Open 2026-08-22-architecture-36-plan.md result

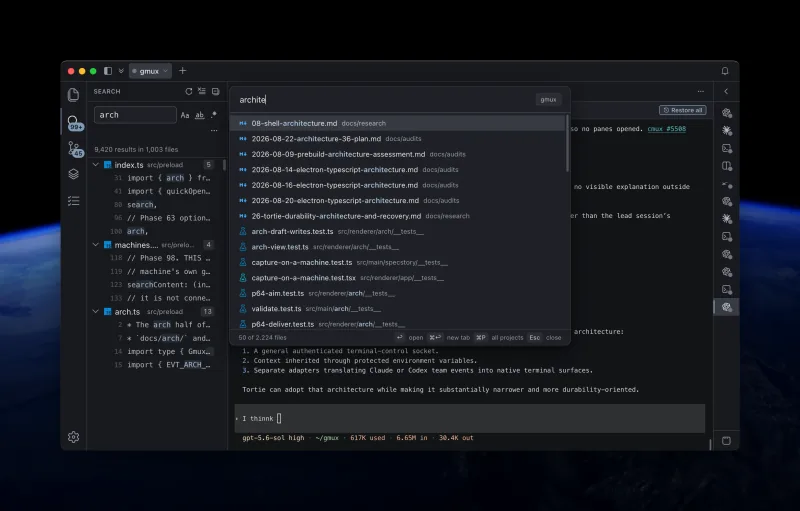(x=398, y=139)
